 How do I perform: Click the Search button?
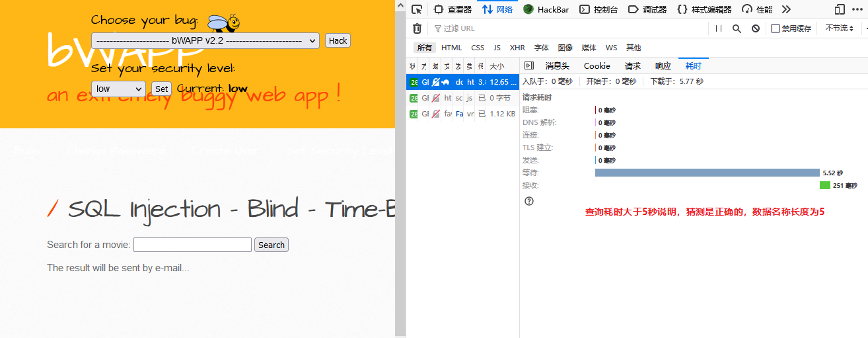click(x=271, y=245)
